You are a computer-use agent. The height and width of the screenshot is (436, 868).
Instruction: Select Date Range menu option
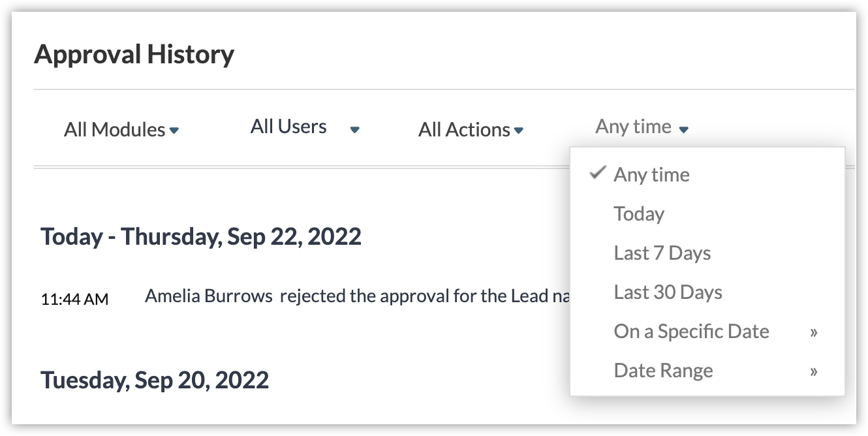663,371
